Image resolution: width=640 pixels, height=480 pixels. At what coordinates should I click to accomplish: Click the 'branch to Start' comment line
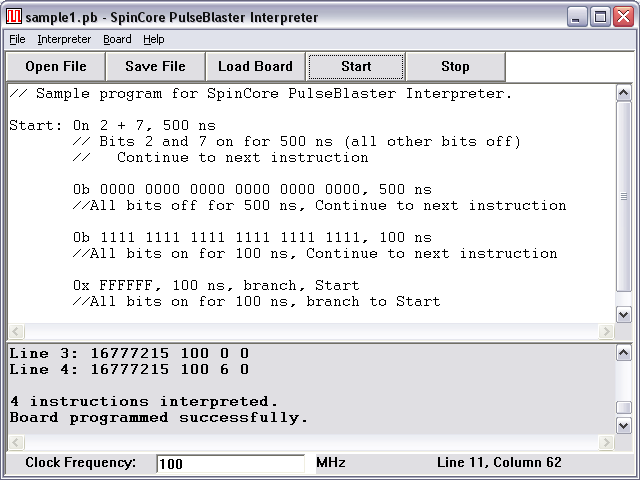pyautogui.click(x=256, y=302)
